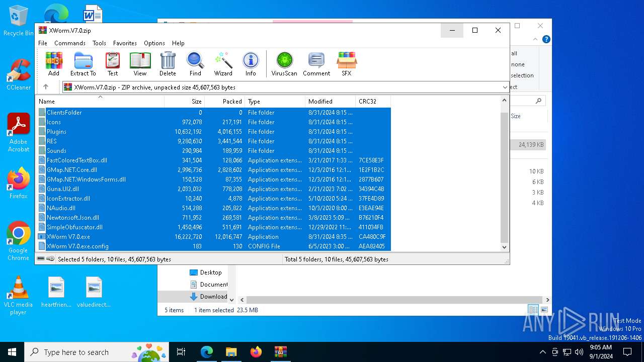The image size is (644, 362).
Task: Select XWorm V7.0.exe file
Action: click(x=214, y=237)
